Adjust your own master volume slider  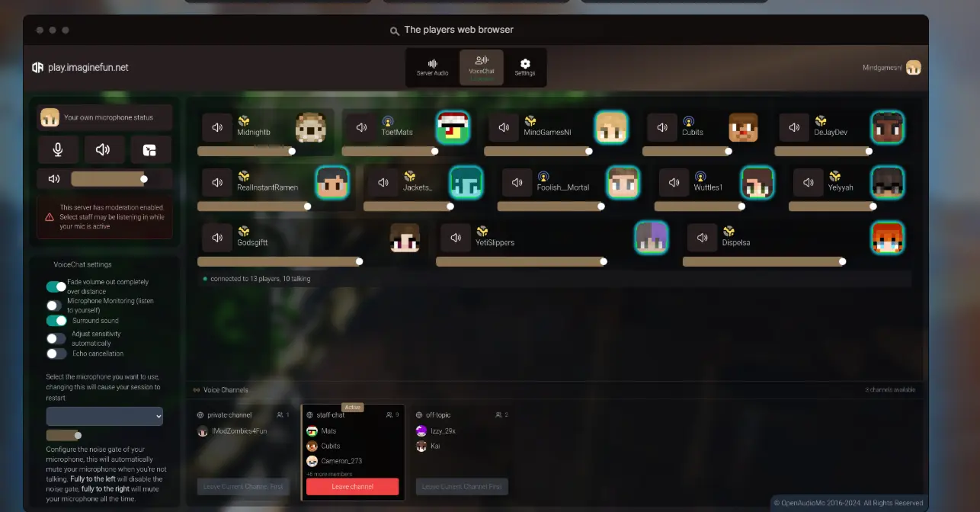click(107, 179)
